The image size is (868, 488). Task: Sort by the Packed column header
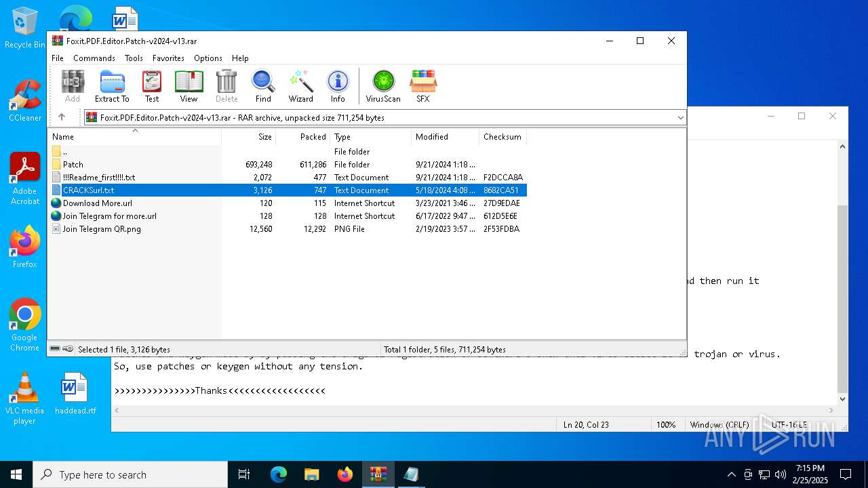(303, 136)
